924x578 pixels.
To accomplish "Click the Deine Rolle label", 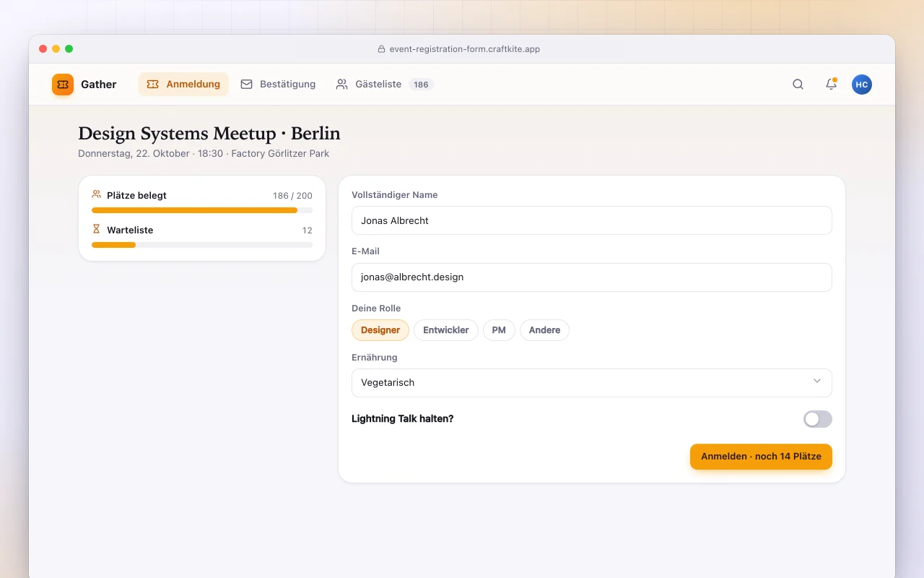I will [x=376, y=309].
